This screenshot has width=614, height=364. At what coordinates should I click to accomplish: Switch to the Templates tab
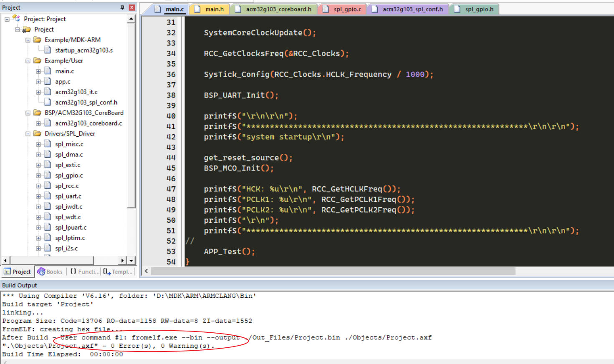pos(118,271)
